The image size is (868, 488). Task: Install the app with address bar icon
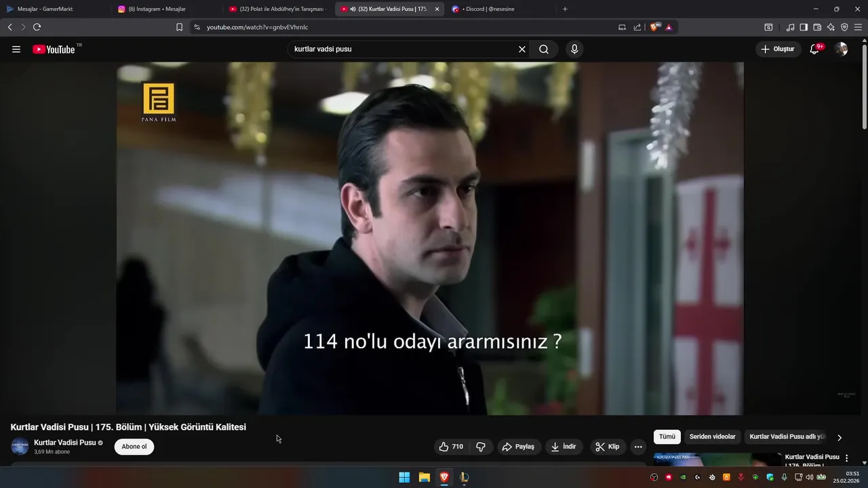tap(622, 27)
